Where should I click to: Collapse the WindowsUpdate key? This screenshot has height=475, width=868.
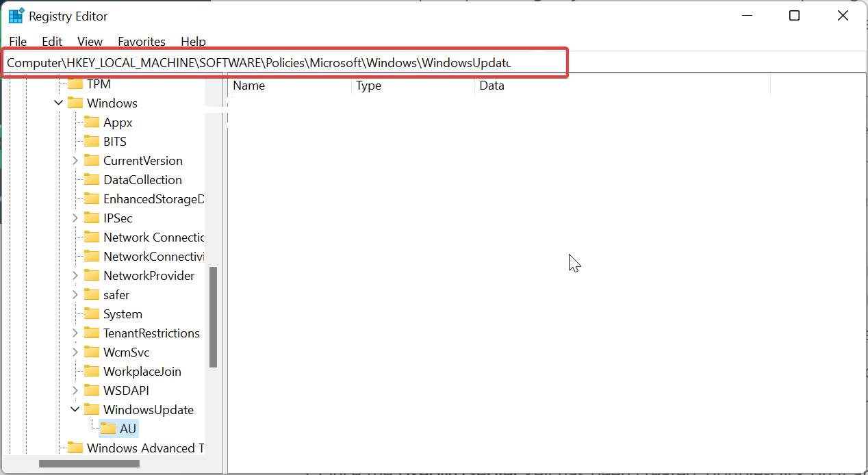(75, 410)
